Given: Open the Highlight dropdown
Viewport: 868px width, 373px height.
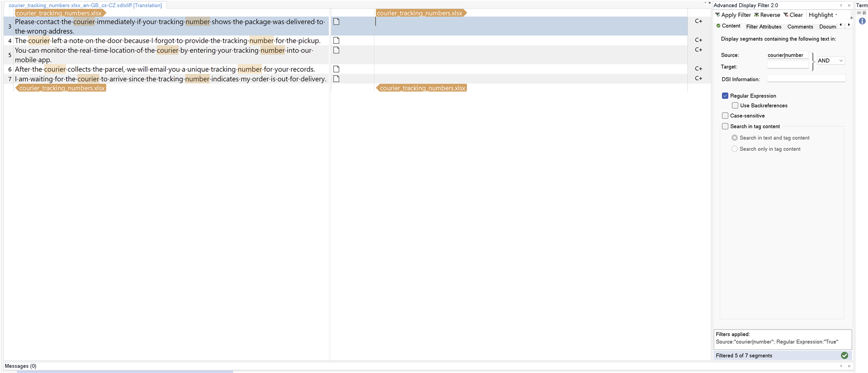Looking at the screenshot, I should pyautogui.click(x=823, y=15).
